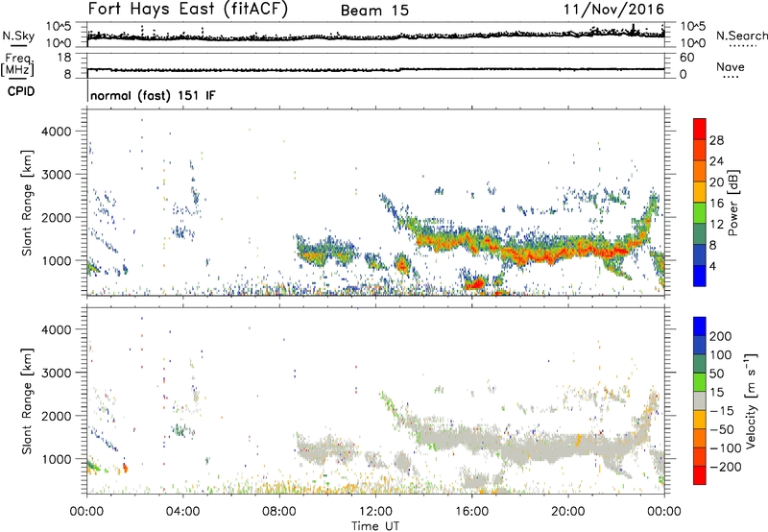Viewport: 768px width, 532px height.
Task: Click the 'Beam 15' label
Action: point(374,11)
